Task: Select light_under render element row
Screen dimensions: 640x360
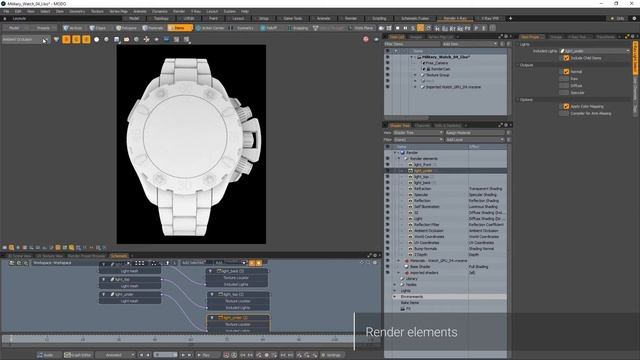Action: (x=446, y=171)
